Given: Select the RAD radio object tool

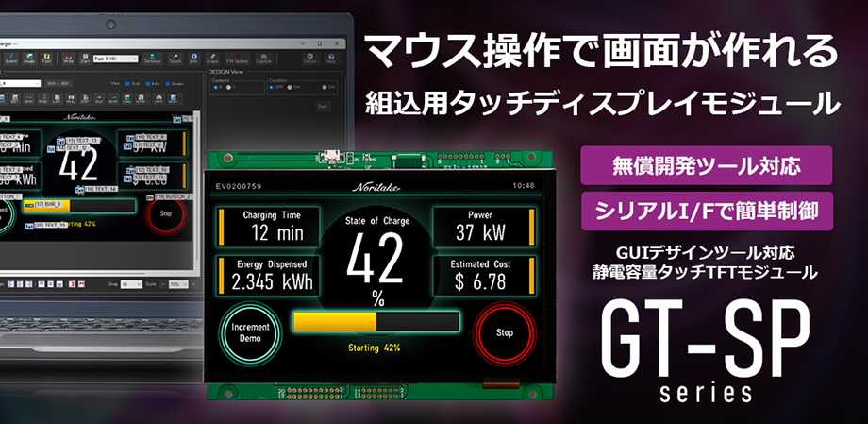Looking at the screenshot, I should (x=43, y=98).
